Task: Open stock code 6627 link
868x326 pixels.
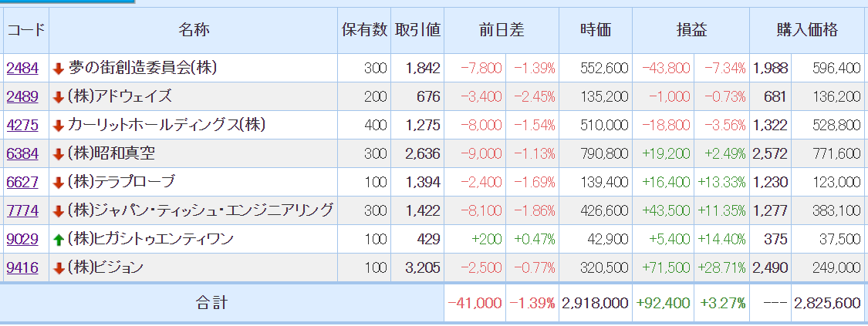Action: coord(22,183)
